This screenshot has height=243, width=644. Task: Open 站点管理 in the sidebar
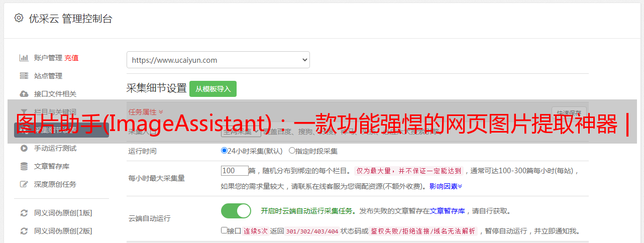click(x=48, y=76)
